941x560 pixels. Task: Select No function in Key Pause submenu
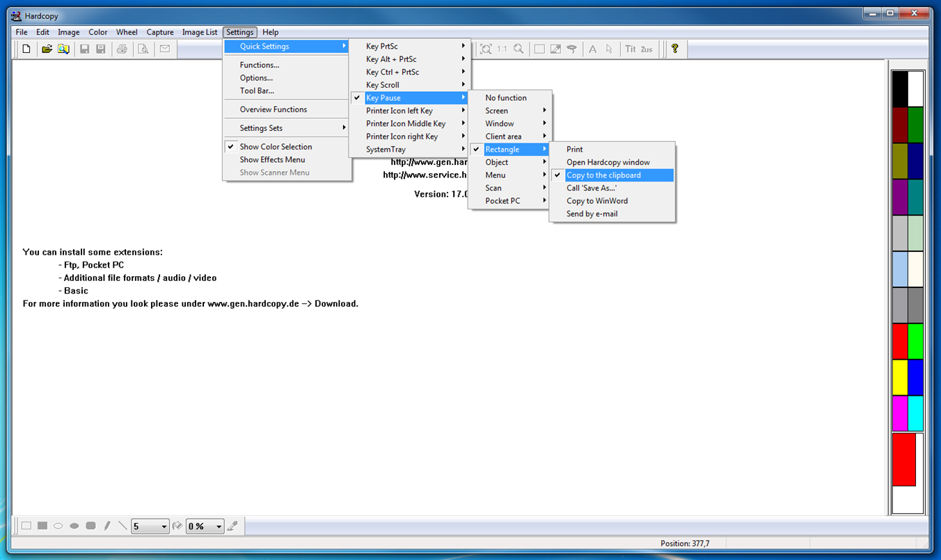(509, 98)
